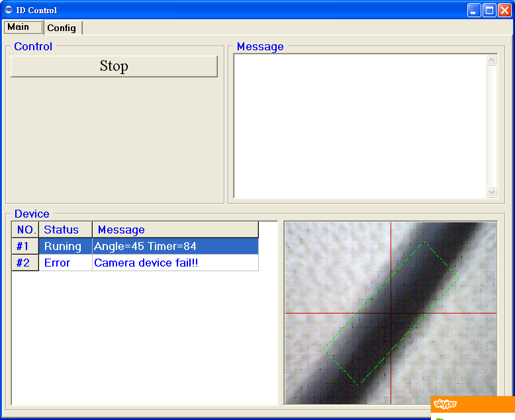Open the Skype notification popup

(473, 408)
